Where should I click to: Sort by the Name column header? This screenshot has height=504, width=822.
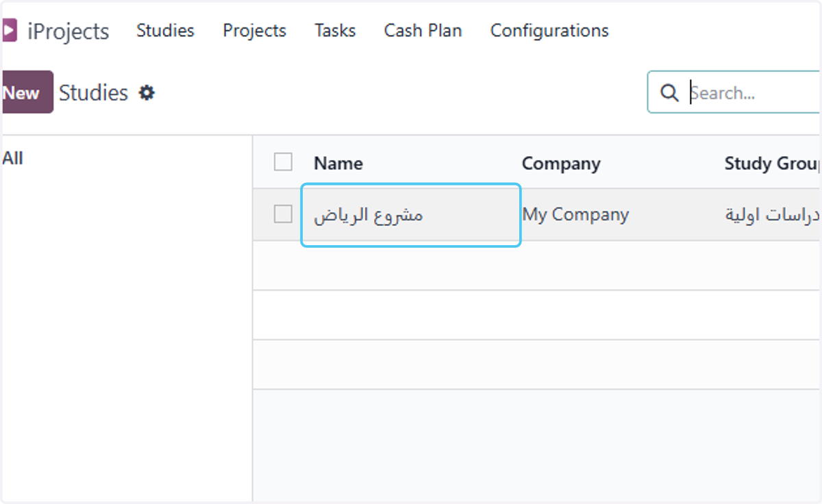(338, 163)
